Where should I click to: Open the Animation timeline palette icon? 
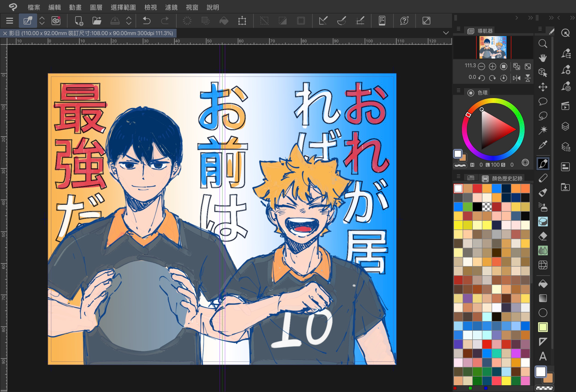pos(565,106)
